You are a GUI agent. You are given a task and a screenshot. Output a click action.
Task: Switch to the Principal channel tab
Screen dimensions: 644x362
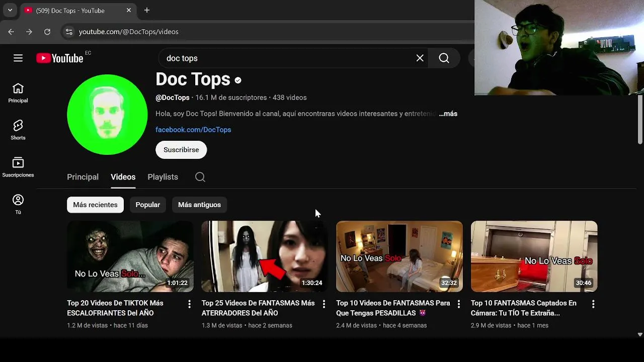[83, 177]
